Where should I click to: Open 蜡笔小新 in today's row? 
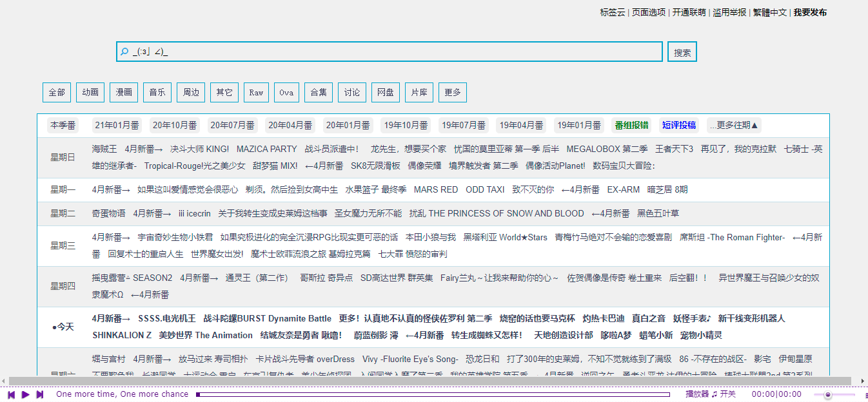click(656, 335)
